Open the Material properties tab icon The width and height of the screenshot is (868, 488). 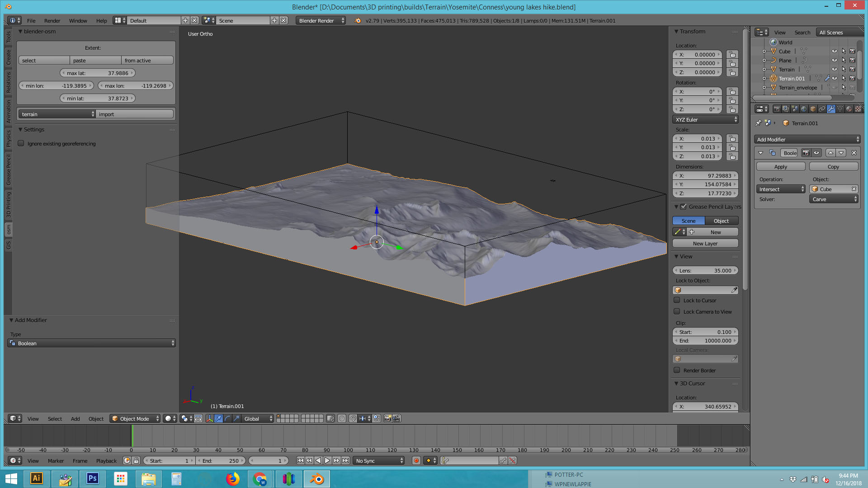849,109
